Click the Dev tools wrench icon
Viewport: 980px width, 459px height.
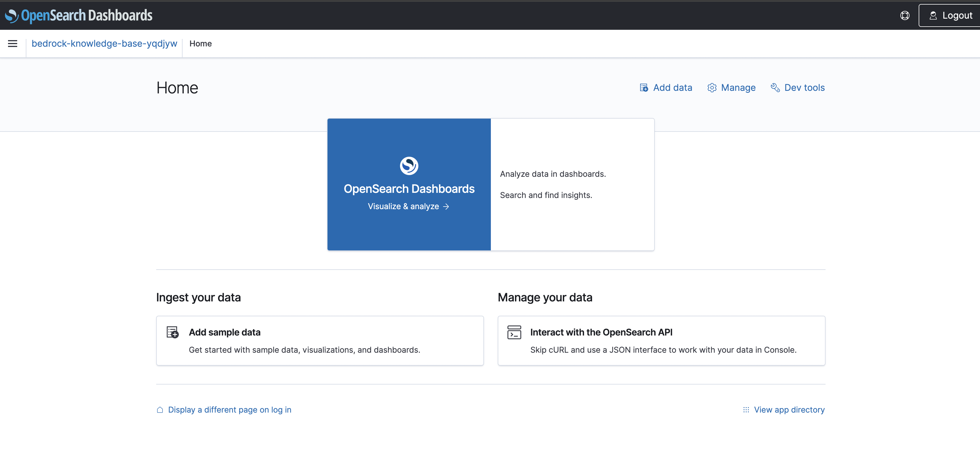point(775,88)
